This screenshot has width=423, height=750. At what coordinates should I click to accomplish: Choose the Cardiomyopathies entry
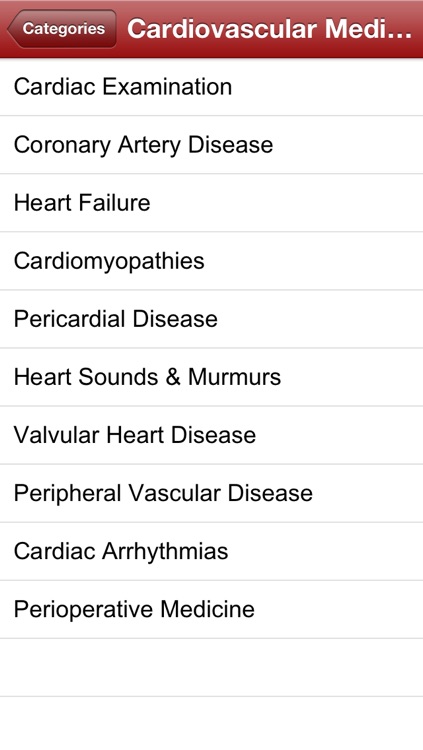(212, 261)
